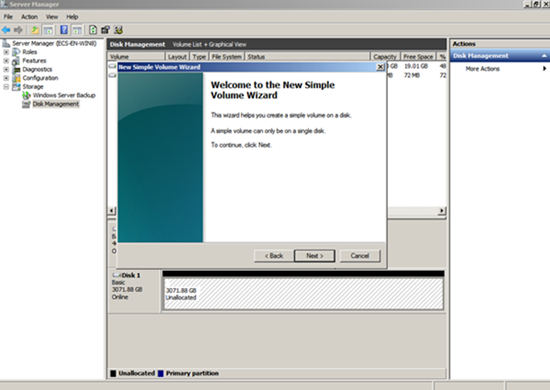Click the Windows Server Backup icon
Screen dimensions: 550x390
pos(26,95)
